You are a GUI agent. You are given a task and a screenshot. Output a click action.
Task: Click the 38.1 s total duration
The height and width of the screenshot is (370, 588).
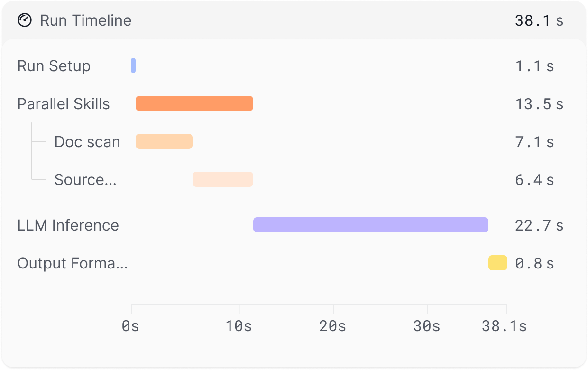[x=539, y=20]
